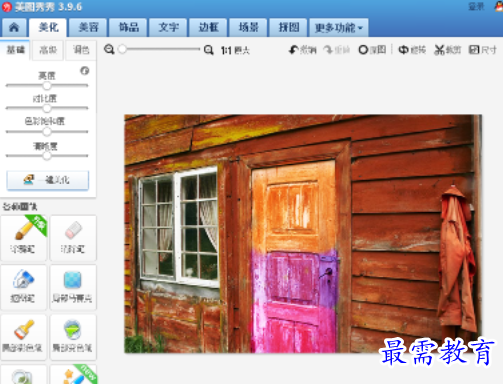
Task: Click the zoom in magnifier icon
Action: tap(209, 50)
